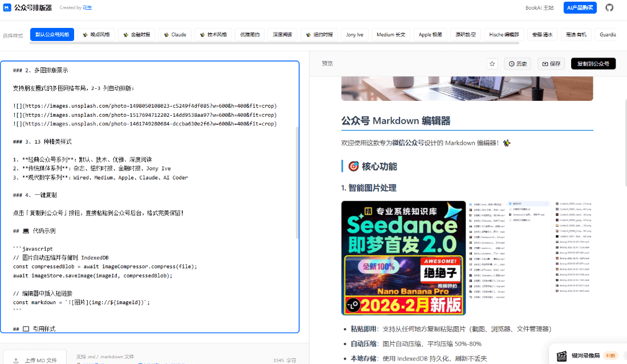This screenshot has width=627, height=364.
Task: Click the 银河采像局 clapperboard icon
Action: (x=561, y=355)
